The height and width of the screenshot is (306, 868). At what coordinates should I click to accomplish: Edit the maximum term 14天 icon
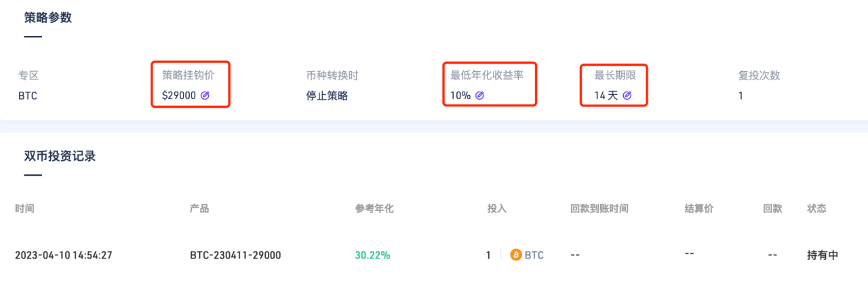[x=627, y=96]
